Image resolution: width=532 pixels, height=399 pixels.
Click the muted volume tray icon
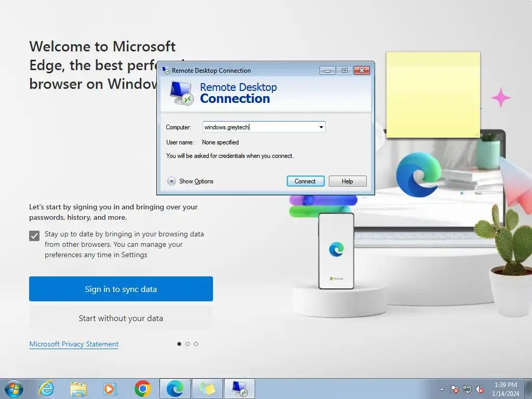(480, 389)
